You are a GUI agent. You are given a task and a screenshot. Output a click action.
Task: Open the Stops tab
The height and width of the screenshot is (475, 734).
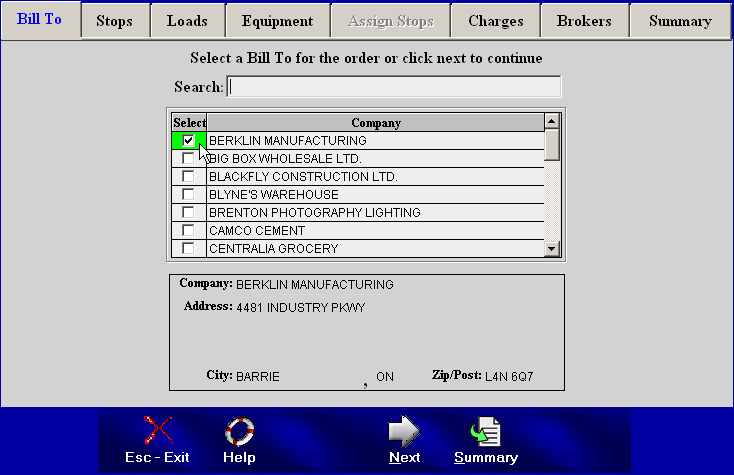coord(115,22)
